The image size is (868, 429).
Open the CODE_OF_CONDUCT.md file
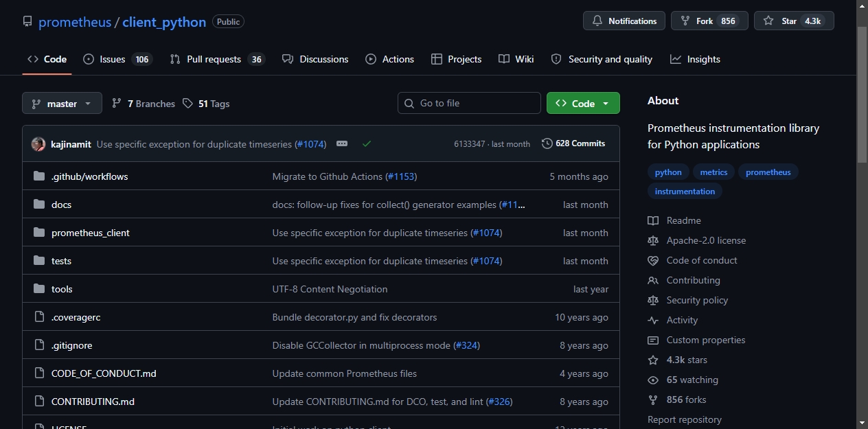pyautogui.click(x=104, y=373)
